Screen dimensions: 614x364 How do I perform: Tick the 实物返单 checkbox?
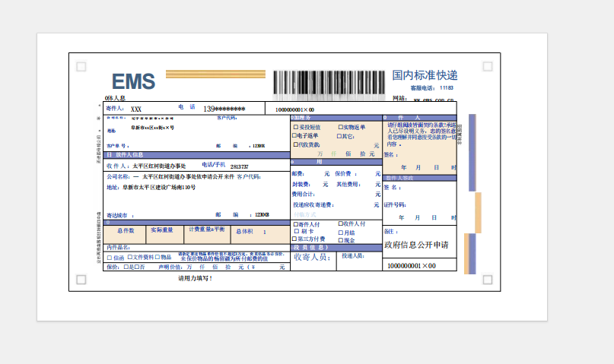point(340,127)
